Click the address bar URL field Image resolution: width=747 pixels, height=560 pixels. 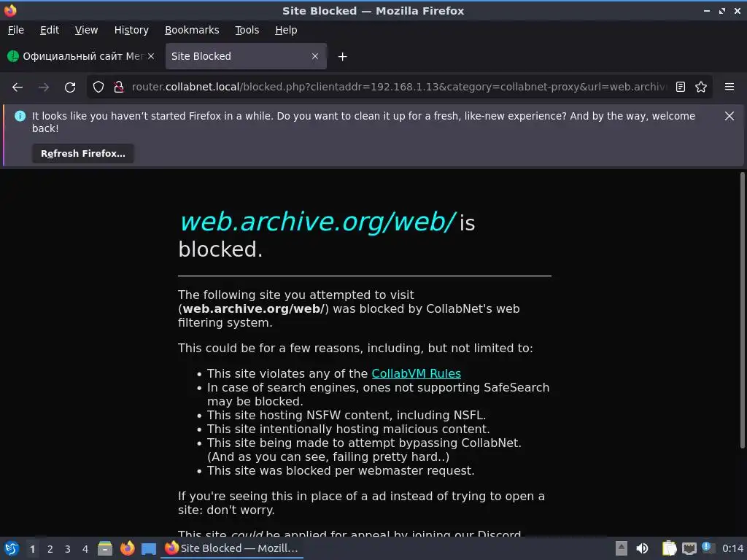[x=398, y=87]
